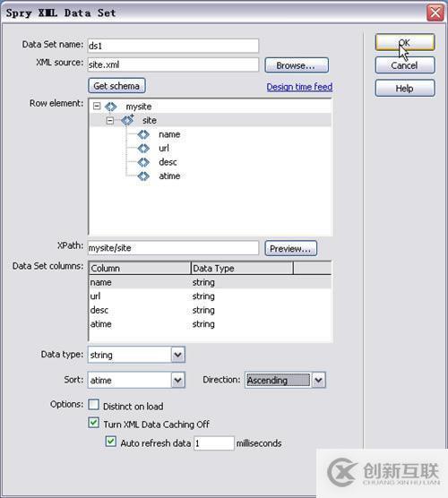The width and height of the screenshot is (448, 498).
Task: Click the Get schema button
Action: click(x=116, y=86)
